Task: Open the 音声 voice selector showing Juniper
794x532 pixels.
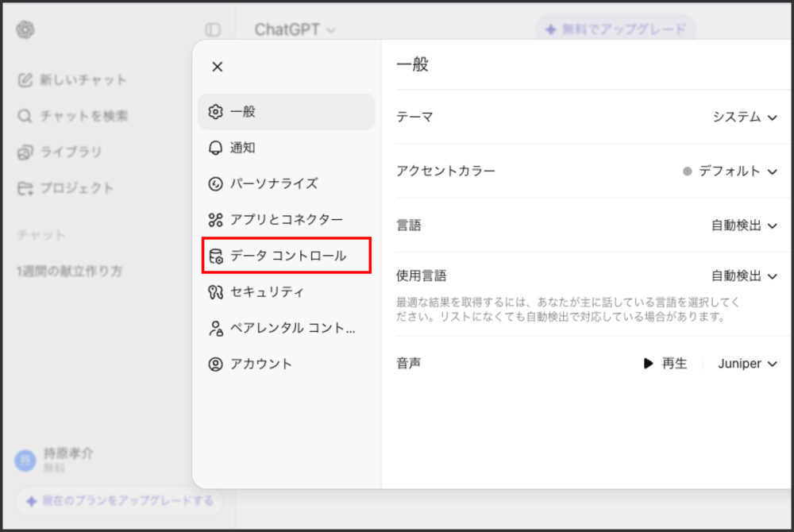Action: tap(746, 363)
